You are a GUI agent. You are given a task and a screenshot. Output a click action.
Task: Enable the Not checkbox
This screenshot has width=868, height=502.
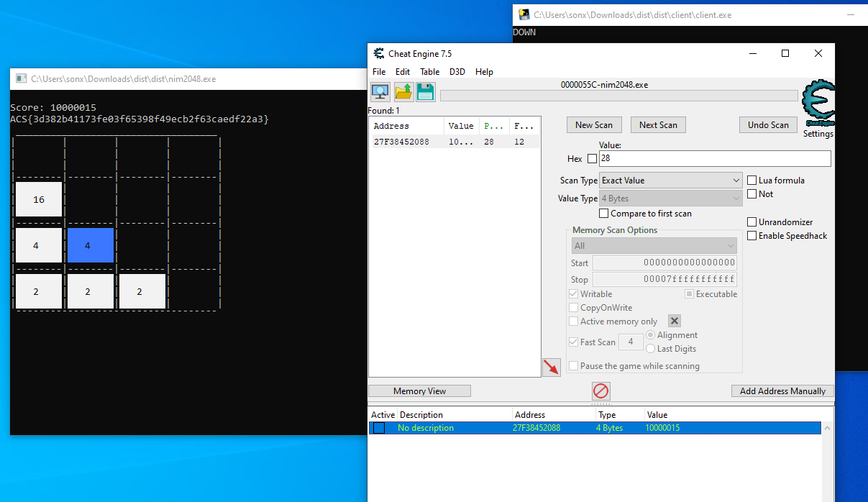pyautogui.click(x=752, y=194)
